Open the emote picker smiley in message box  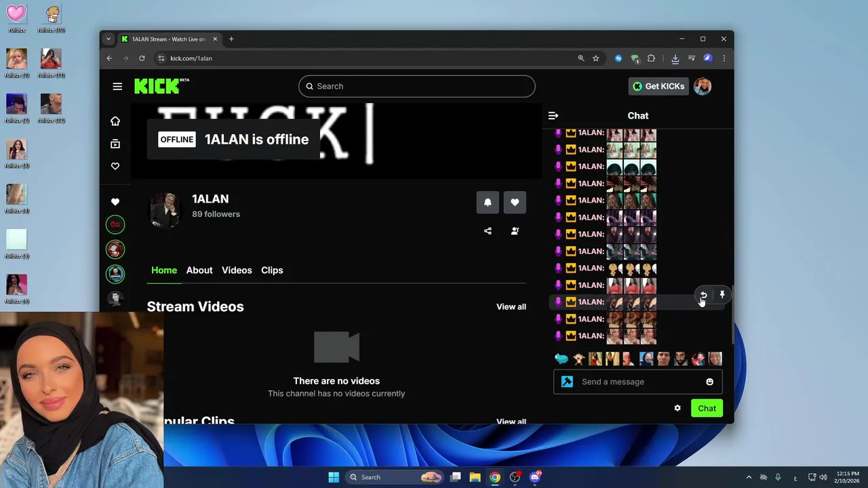709,382
